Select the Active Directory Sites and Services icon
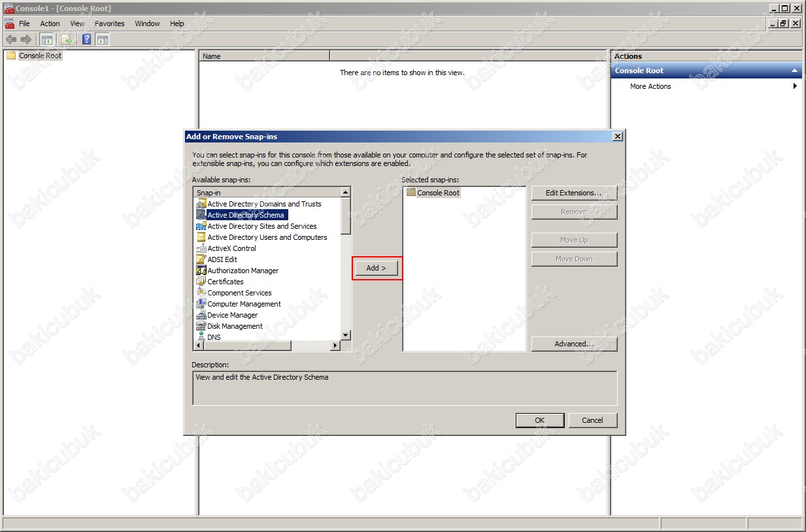 201,226
